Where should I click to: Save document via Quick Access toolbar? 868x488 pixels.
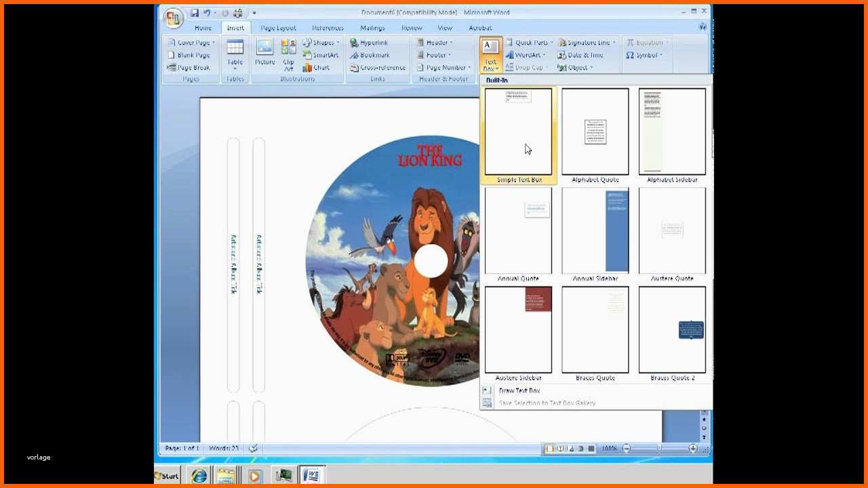195,13
